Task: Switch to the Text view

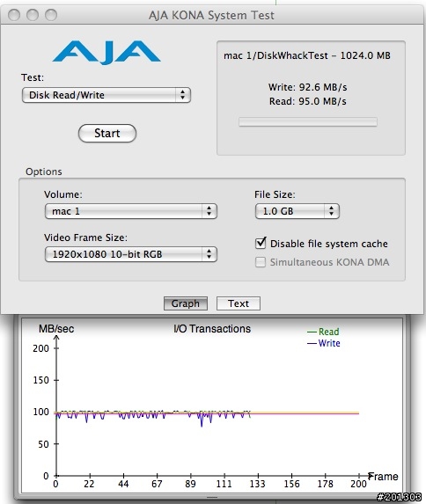Action: [239, 303]
